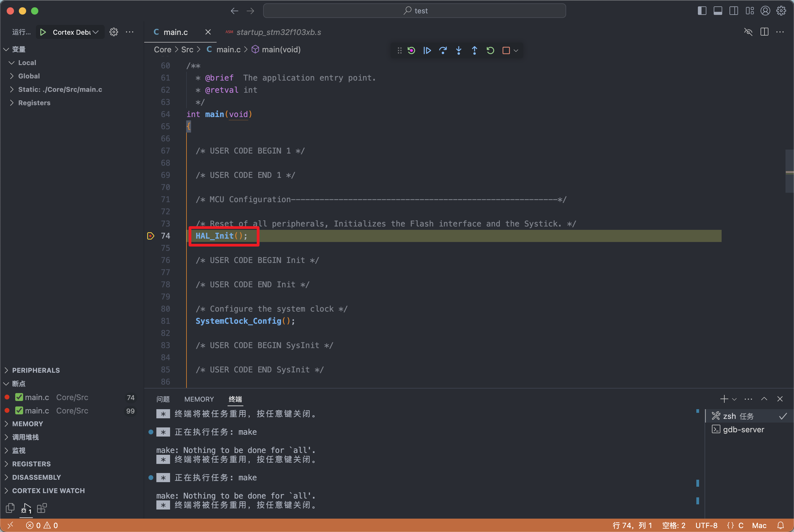Click the Src breadcrumb segment
The image size is (794, 532).
(187, 50)
